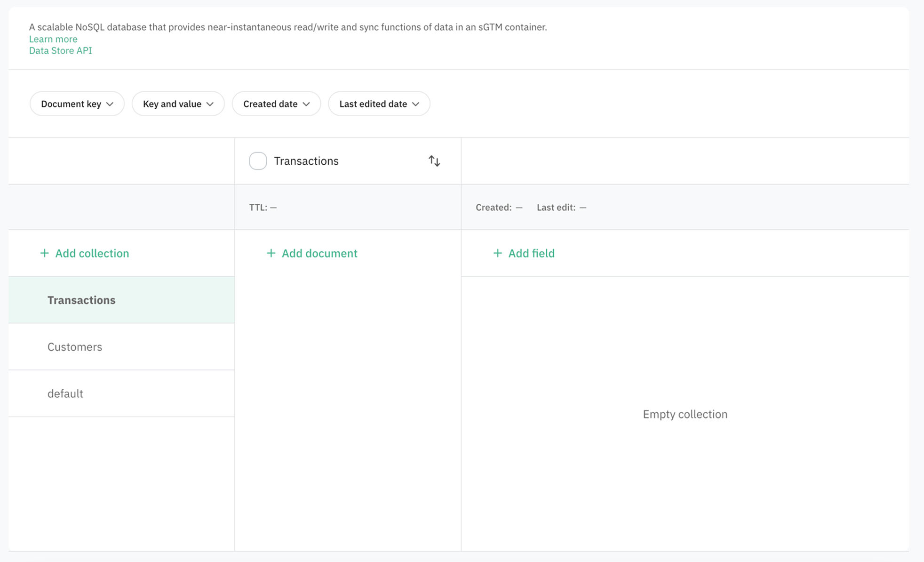The width and height of the screenshot is (924, 562).
Task: Click Add field
Action: pyautogui.click(x=524, y=253)
